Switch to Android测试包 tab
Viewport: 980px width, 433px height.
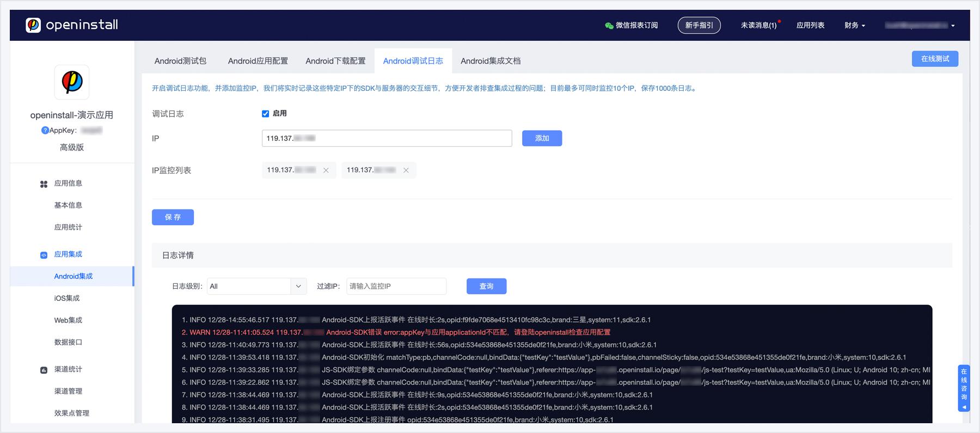pyautogui.click(x=180, y=61)
